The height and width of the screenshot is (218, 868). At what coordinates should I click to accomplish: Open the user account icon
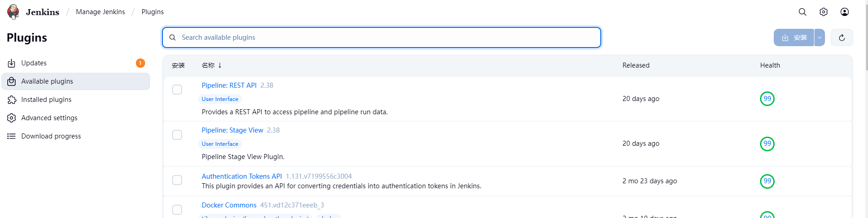(844, 12)
